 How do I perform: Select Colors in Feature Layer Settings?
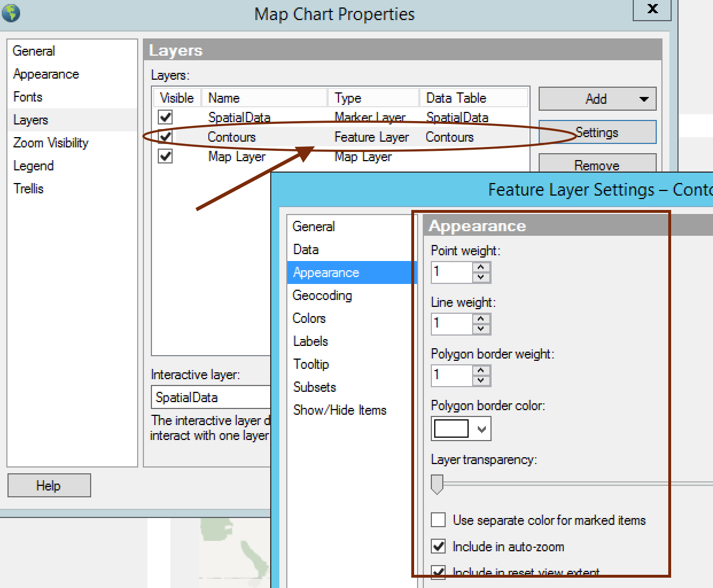(x=309, y=318)
